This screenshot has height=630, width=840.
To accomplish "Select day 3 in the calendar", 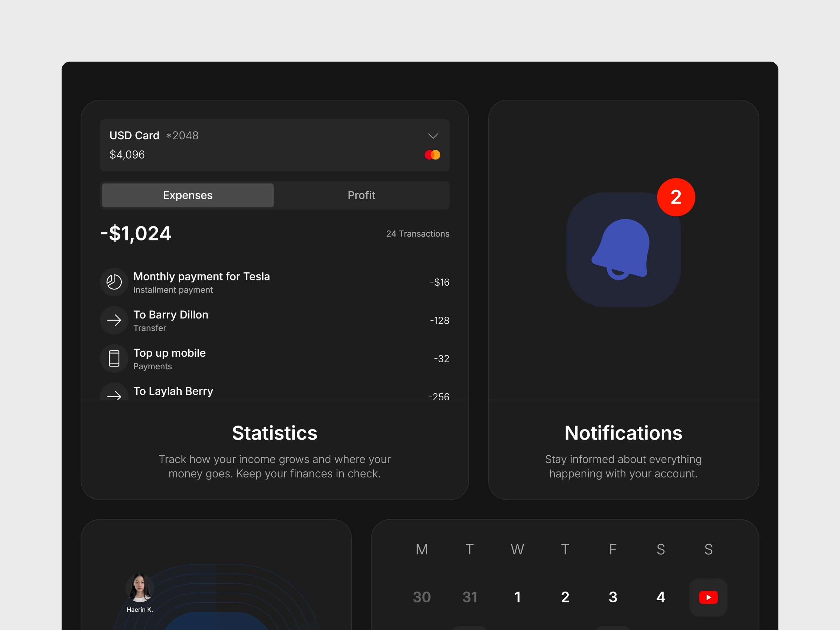I will tap(613, 597).
